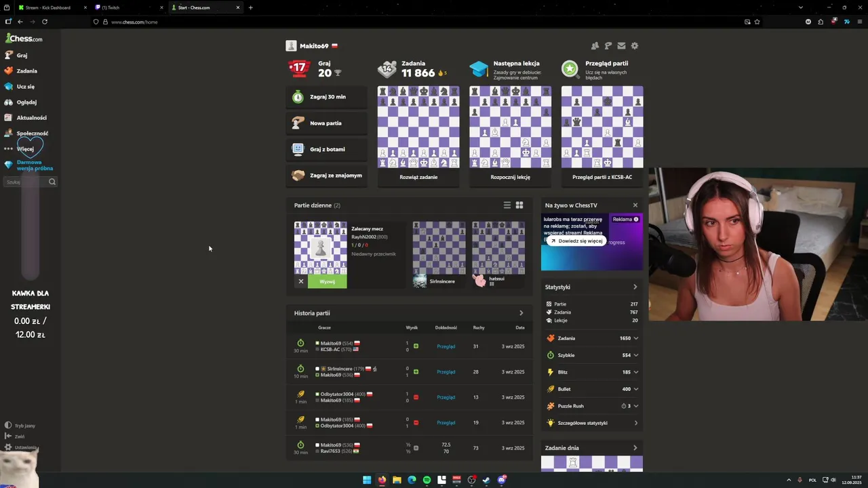
Task: Open Przegląd for Makito69 vs KCSB-AC game
Action: 446,346
